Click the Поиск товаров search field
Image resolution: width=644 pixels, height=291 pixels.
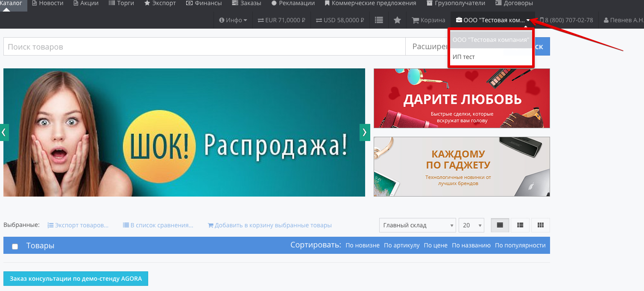[x=204, y=47]
